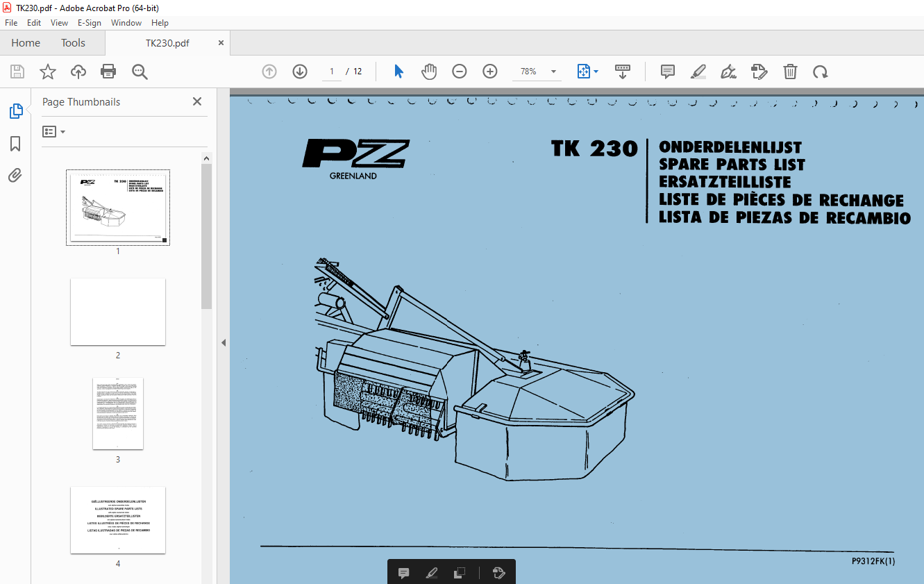This screenshot has width=924, height=584.
Task: Switch to the Tools tab
Action: (73, 43)
